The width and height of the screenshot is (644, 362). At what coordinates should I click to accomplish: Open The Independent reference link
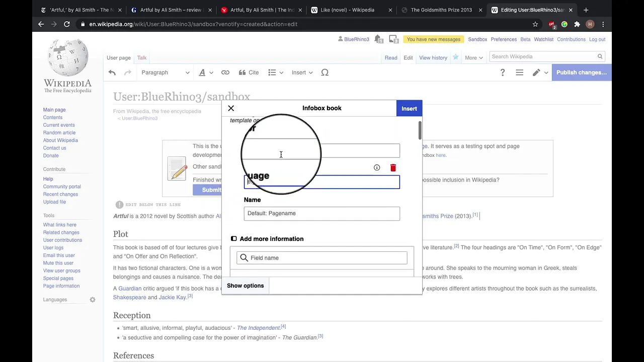pos(258,328)
